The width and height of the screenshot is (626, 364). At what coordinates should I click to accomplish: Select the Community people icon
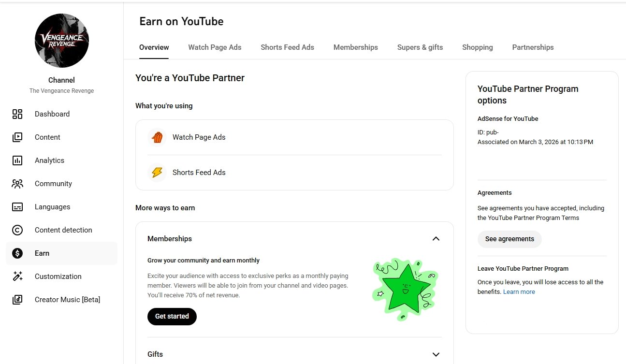click(17, 184)
